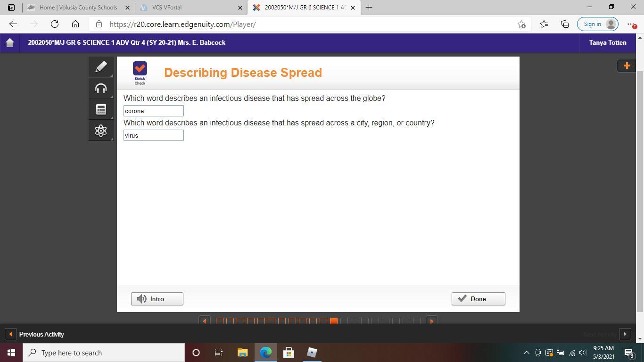Click the Previous Activity arrow icon

(10, 334)
